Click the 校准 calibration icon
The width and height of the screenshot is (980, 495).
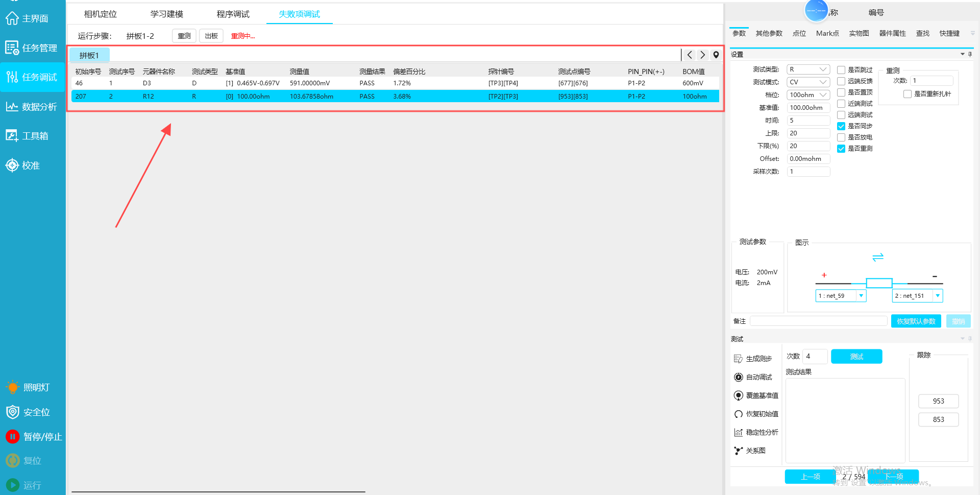click(12, 166)
